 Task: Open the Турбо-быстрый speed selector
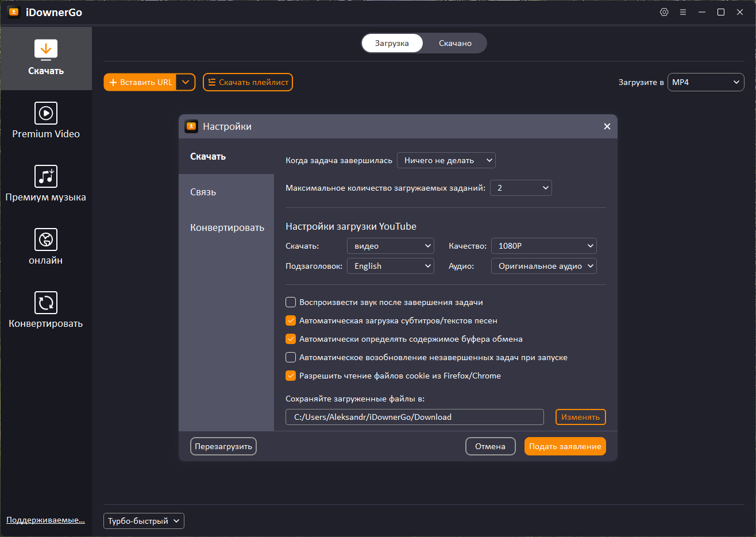point(144,521)
